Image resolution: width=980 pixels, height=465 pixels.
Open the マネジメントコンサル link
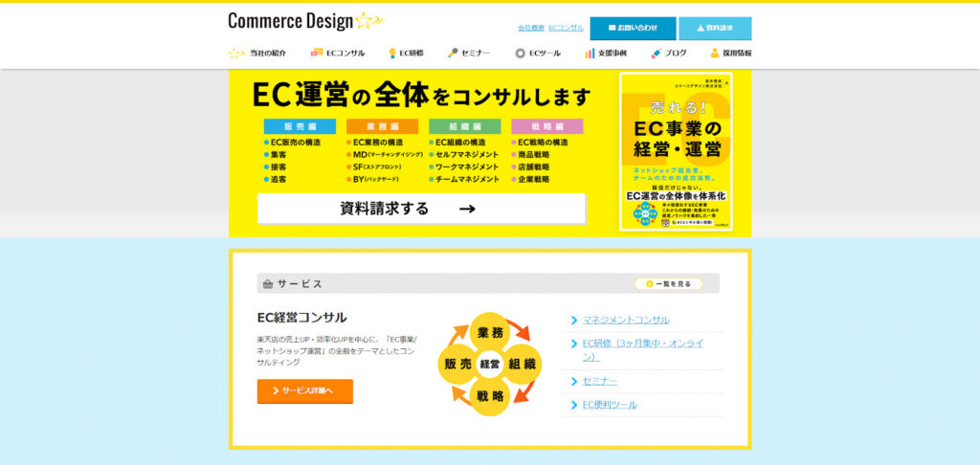coord(626,320)
